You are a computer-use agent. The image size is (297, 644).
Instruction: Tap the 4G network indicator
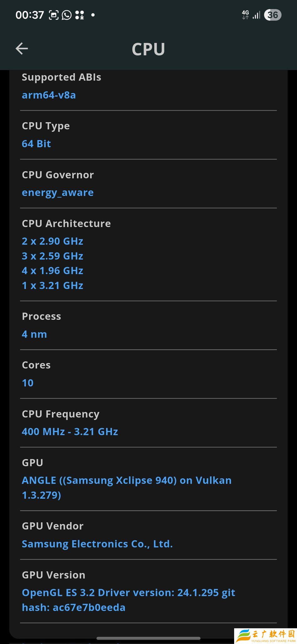tap(245, 14)
